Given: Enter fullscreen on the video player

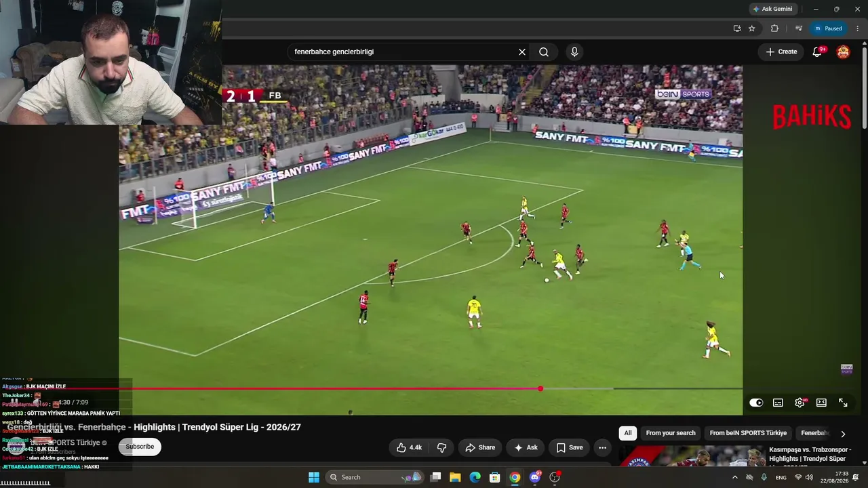Looking at the screenshot, I should tap(843, 403).
